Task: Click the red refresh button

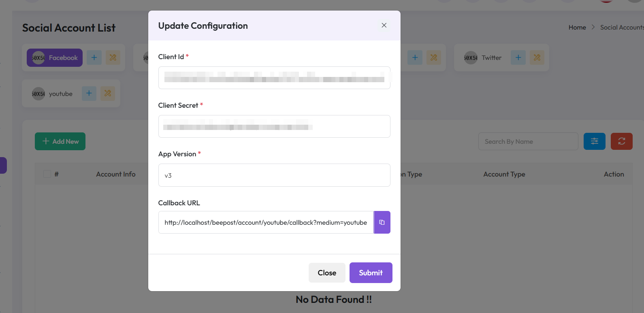Action: tap(621, 141)
